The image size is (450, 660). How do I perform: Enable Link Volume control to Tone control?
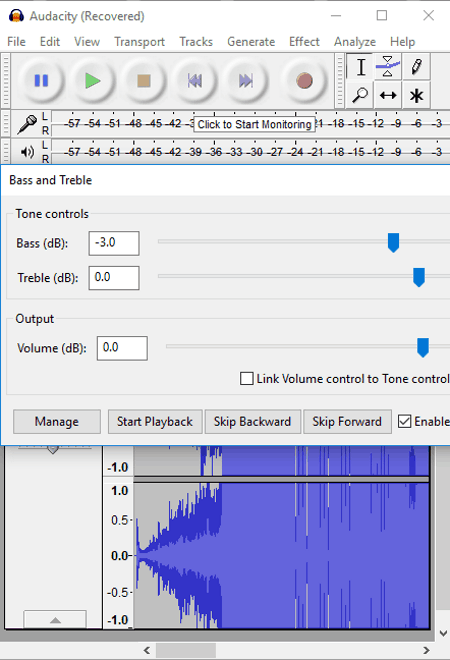click(247, 378)
